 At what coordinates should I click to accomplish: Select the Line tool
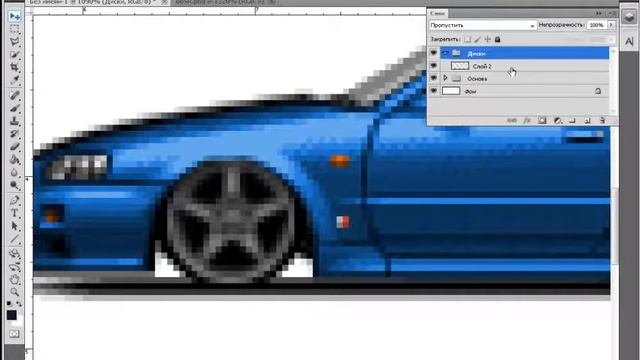pos(14,239)
